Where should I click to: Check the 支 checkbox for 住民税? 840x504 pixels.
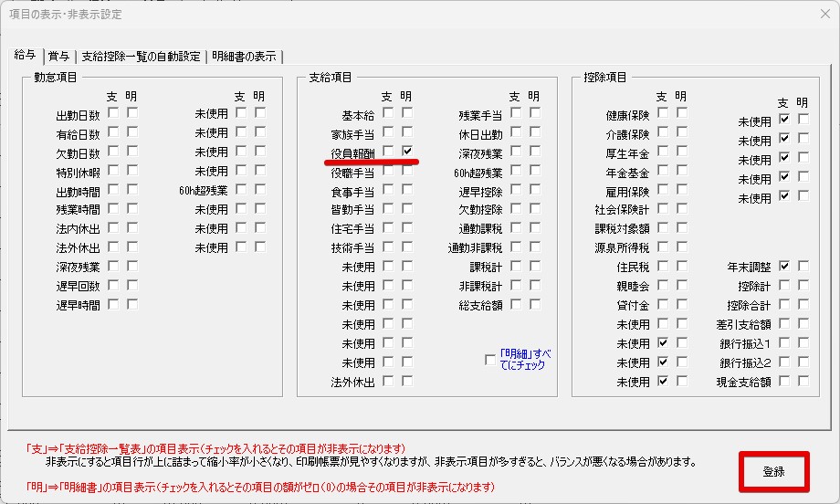tap(662, 266)
